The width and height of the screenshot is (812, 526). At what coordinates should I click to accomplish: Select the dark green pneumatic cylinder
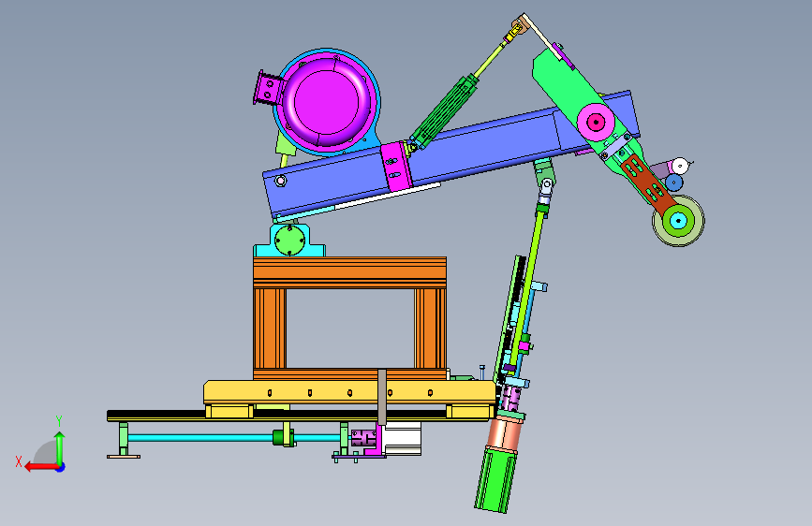(x=446, y=111)
